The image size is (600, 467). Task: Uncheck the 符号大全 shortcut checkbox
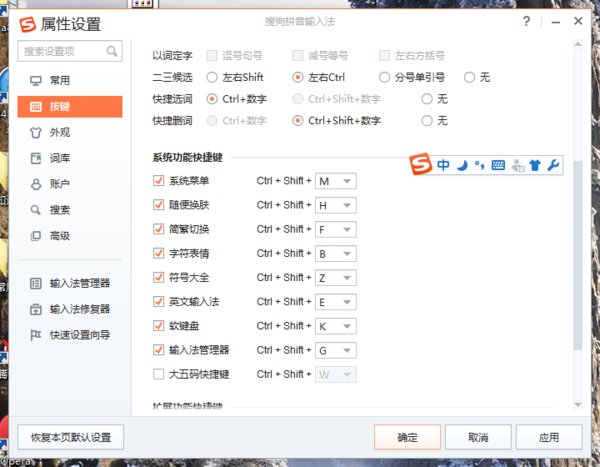coord(158,277)
